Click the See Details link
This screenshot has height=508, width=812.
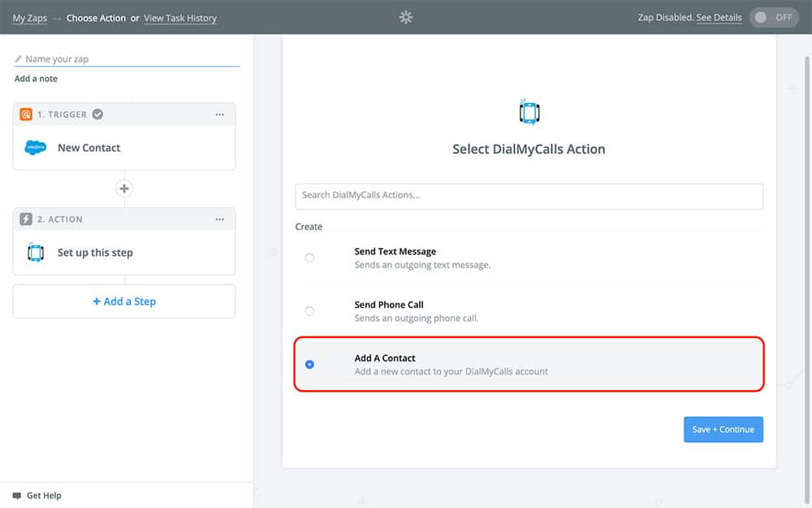click(x=719, y=18)
